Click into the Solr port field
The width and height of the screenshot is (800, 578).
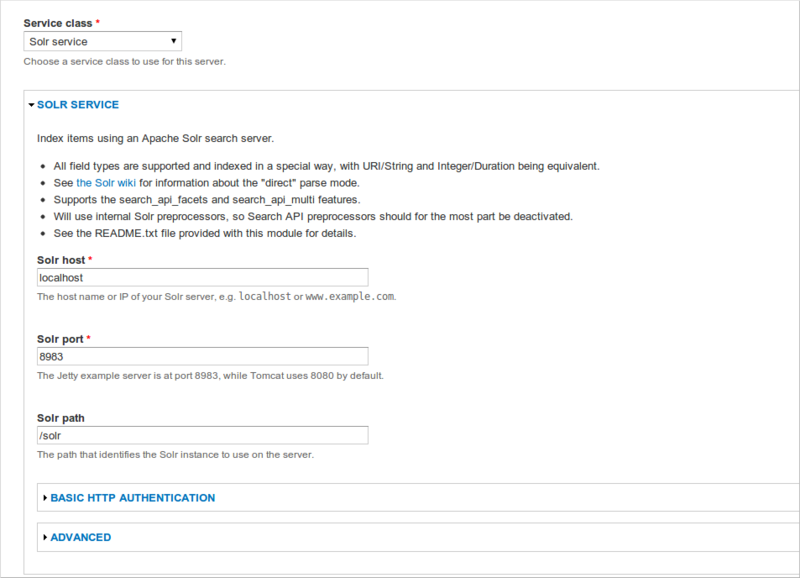click(x=200, y=356)
